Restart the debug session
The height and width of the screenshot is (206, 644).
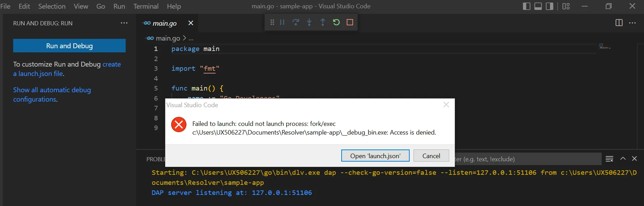[x=336, y=22]
